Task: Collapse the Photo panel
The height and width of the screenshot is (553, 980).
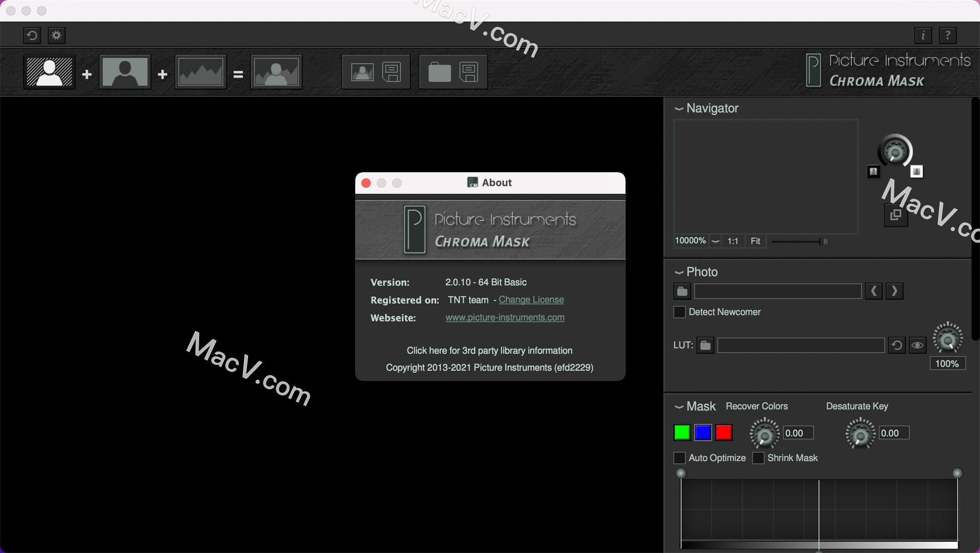Action: coord(679,273)
